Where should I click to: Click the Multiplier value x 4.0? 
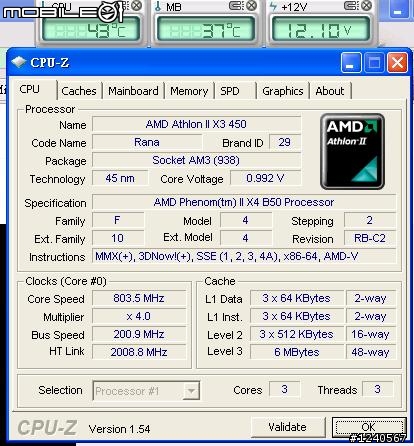tap(139, 316)
